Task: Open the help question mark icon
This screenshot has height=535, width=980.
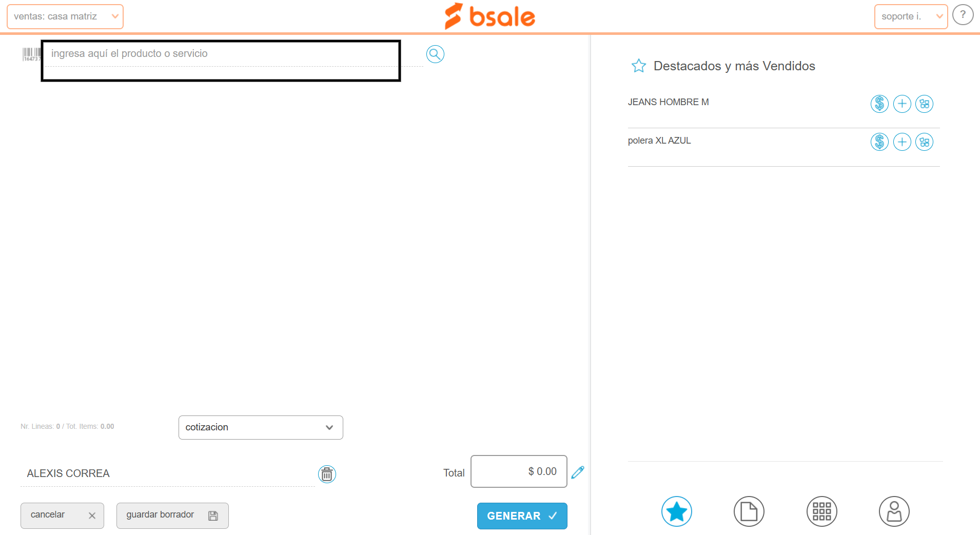Action: [x=963, y=15]
